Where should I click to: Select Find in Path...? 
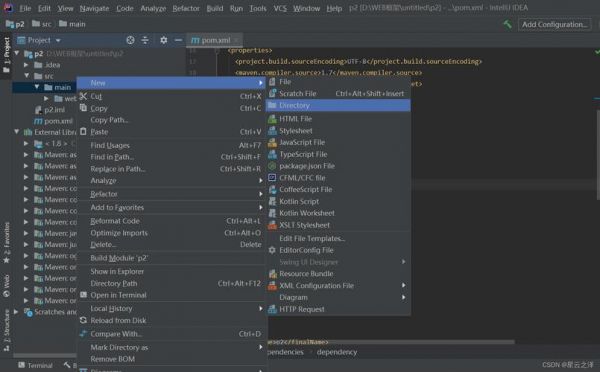[x=171, y=157]
